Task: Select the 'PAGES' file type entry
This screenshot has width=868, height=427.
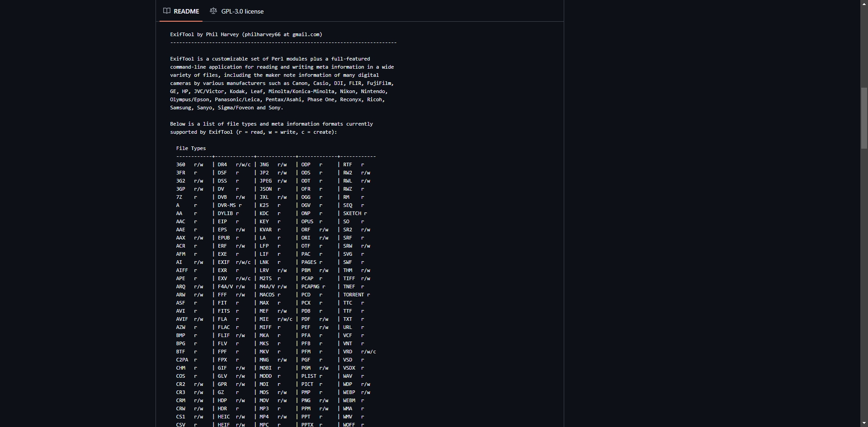Action: click(309, 262)
